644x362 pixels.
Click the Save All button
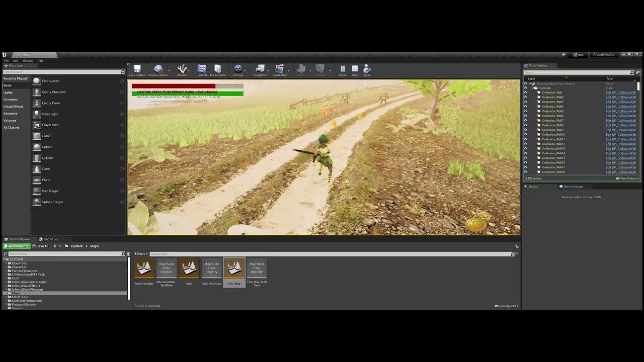[x=41, y=246]
